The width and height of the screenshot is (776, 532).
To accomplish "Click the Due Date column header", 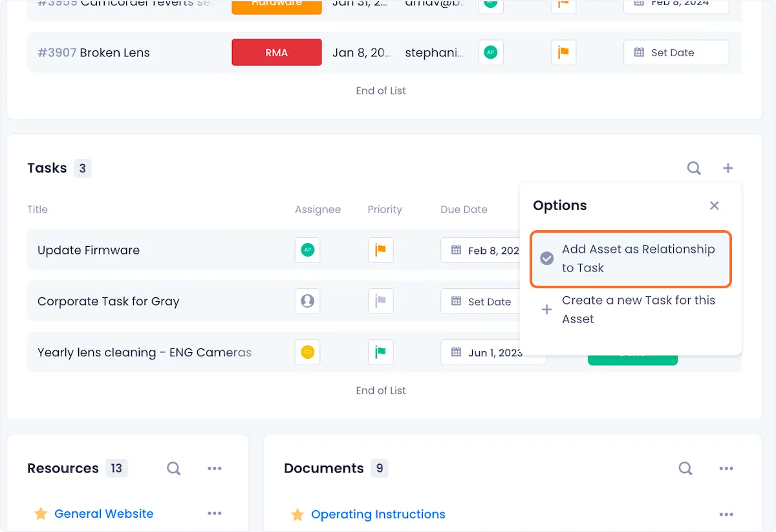I will coord(464,209).
